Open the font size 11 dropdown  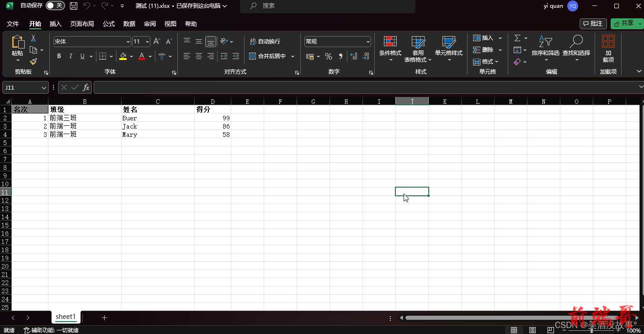pos(147,42)
